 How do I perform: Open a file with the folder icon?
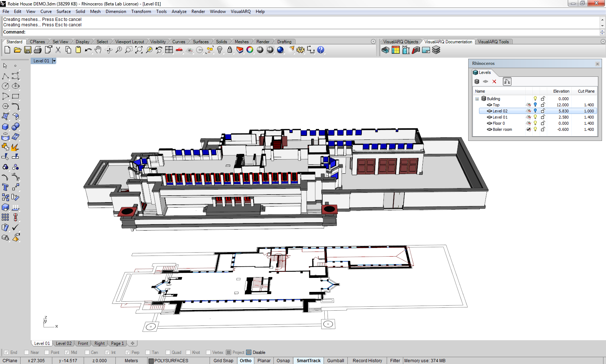click(x=17, y=50)
